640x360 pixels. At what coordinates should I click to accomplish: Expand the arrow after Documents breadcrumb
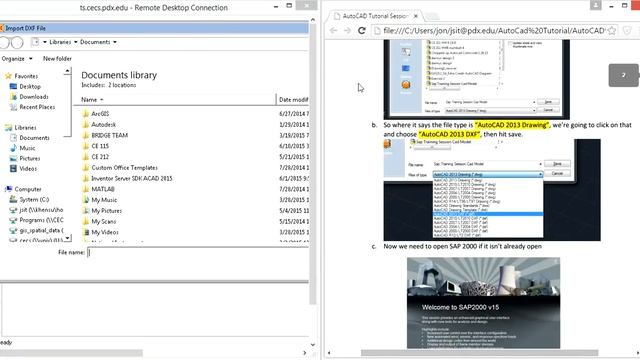[115, 42]
